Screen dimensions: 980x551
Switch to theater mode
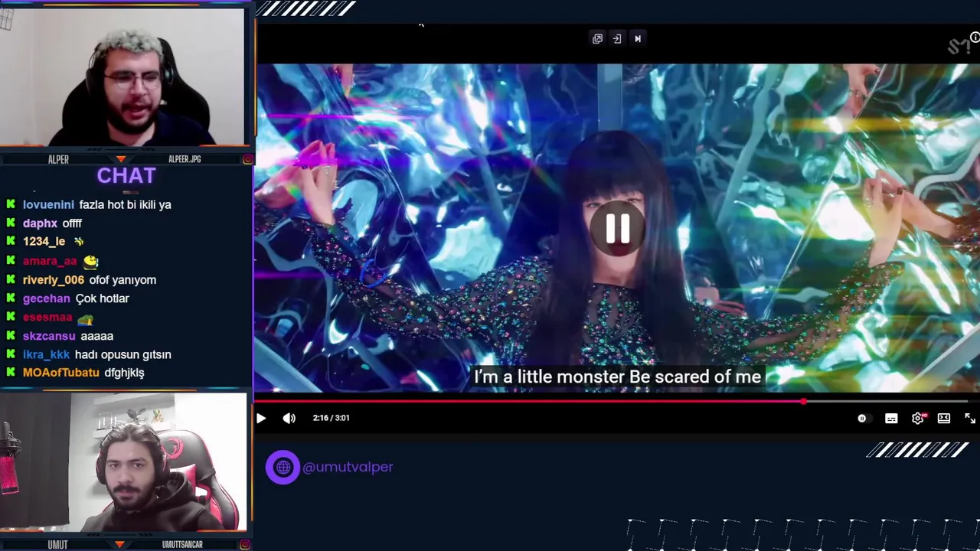(944, 418)
